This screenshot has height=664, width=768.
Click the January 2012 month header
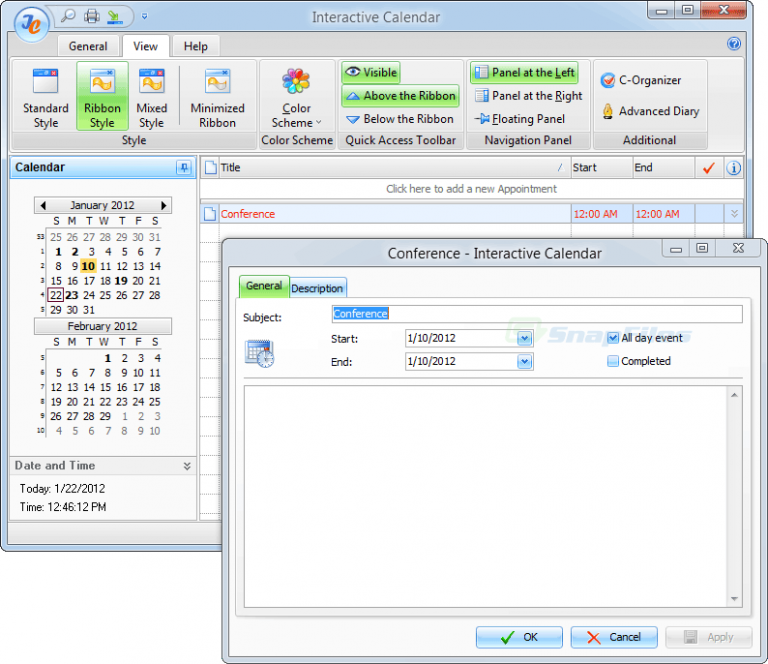(x=102, y=205)
